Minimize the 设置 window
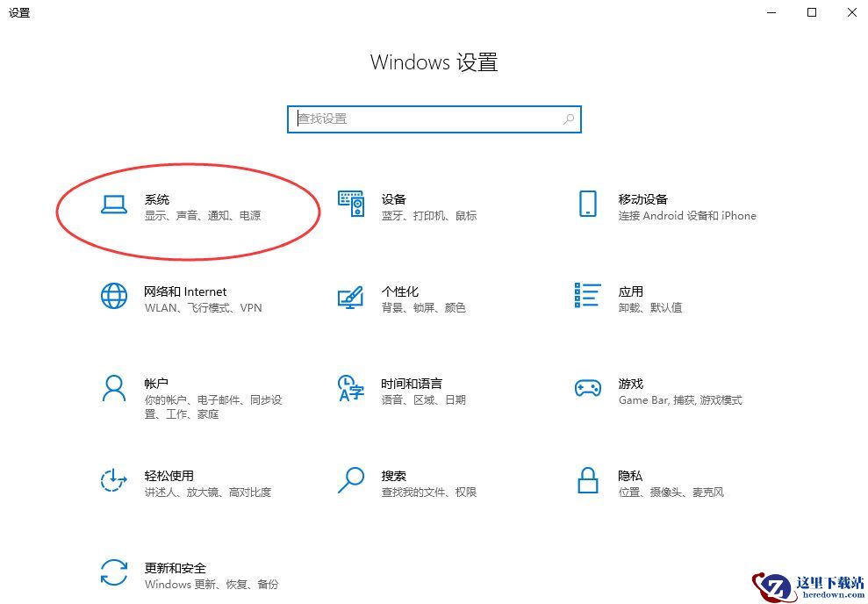 coord(771,12)
